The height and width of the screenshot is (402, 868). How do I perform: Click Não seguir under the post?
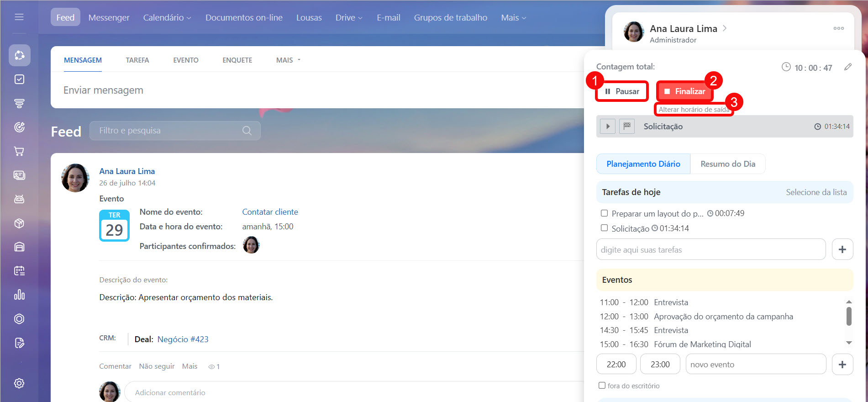[157, 366]
